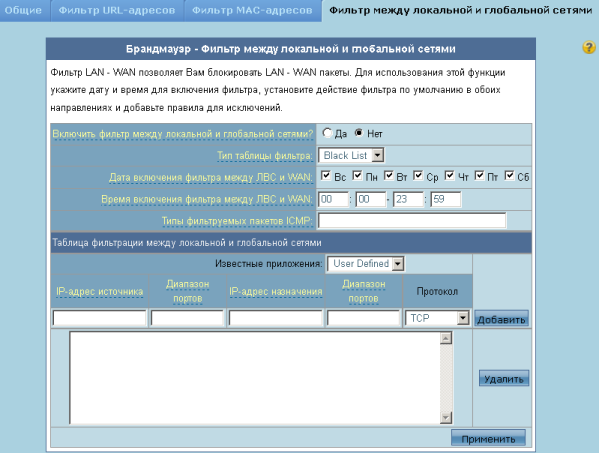Click the IP-адрес источника column header link
The image size is (599, 453).
(99, 291)
